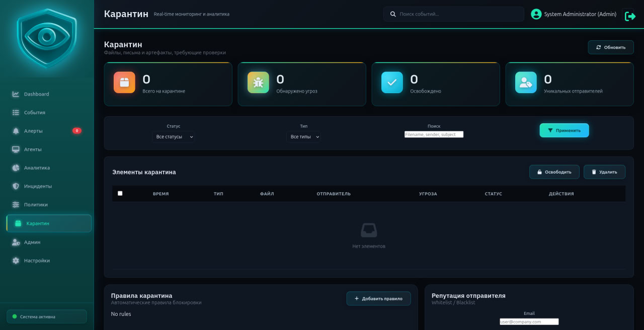Image resolution: width=644 pixels, height=330 pixels.
Task: Select Карантин in the sidebar
Action: 49,223
